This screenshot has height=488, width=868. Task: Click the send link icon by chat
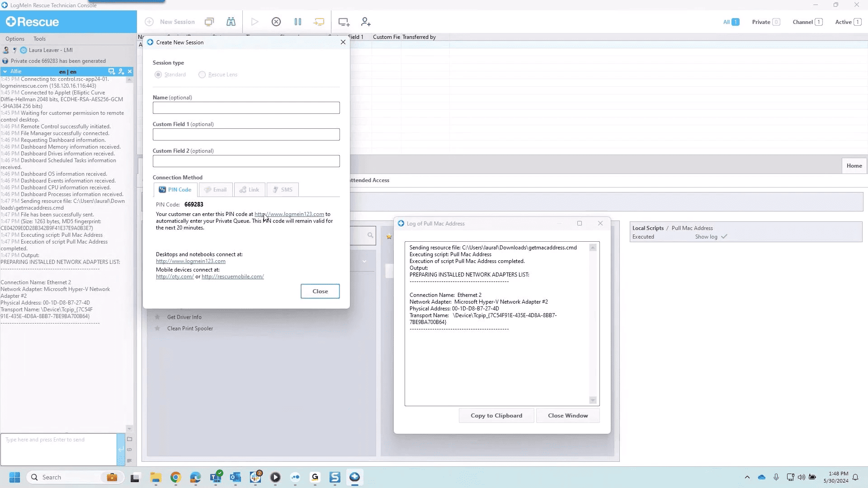129,450
